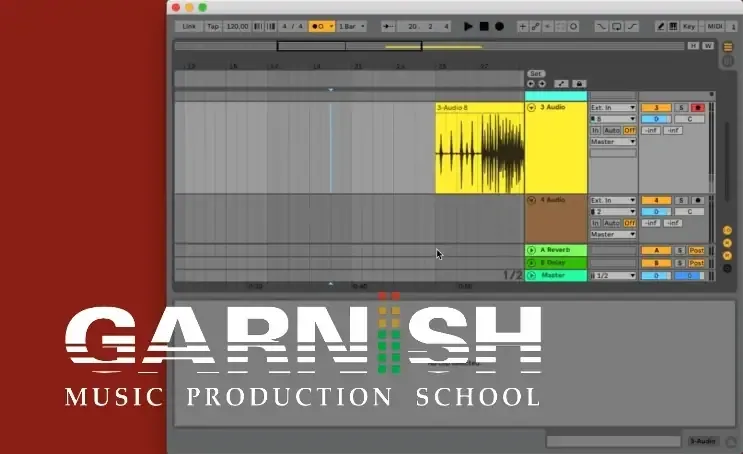The height and width of the screenshot is (454, 743).
Task: Unfold the 4 Audio track
Action: click(531, 200)
